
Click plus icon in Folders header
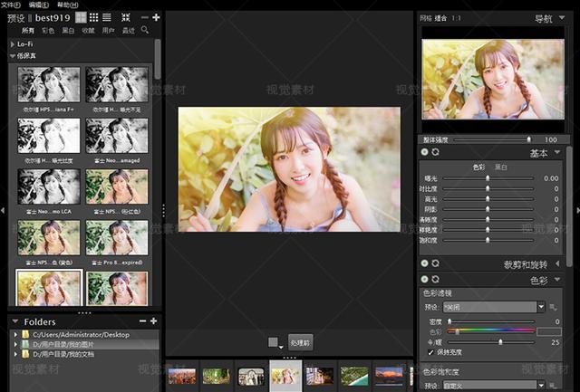click(153, 321)
